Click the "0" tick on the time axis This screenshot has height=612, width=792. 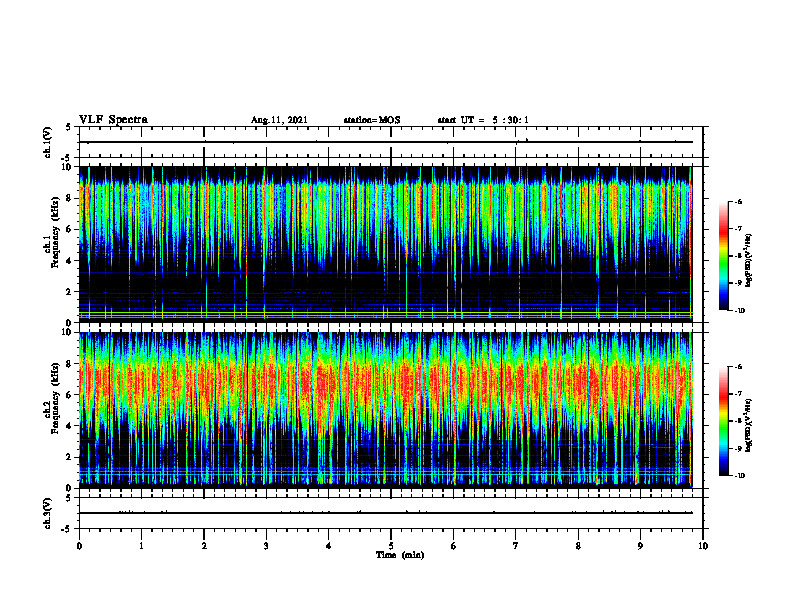79,546
